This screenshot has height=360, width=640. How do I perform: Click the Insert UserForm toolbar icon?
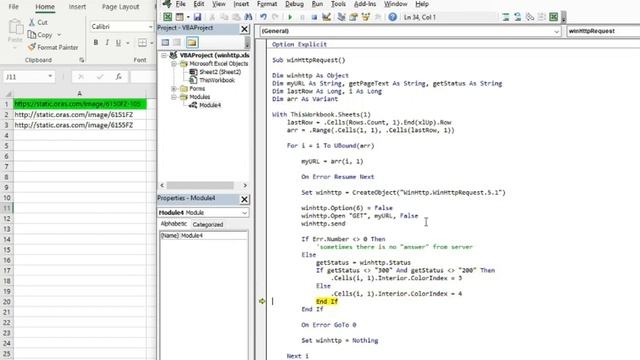tap(179, 17)
